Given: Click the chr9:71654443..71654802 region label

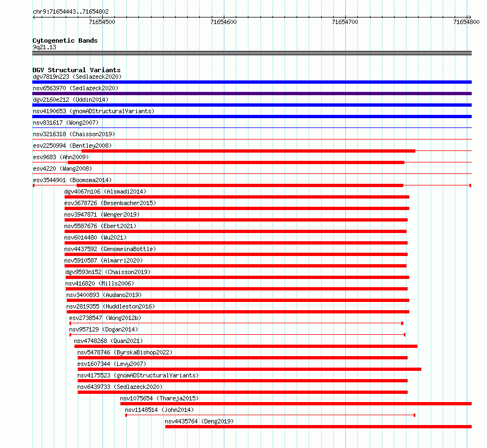Looking at the screenshot, I should (x=71, y=11).
